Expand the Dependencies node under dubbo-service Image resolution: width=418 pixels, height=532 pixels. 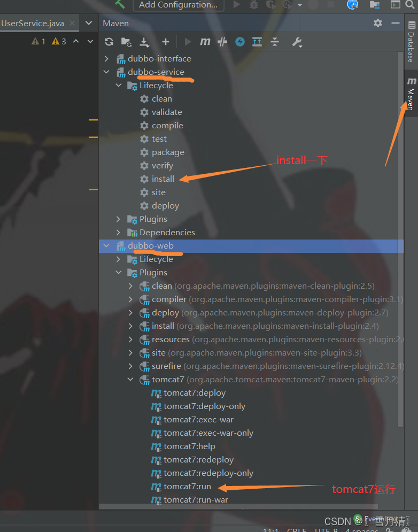click(x=118, y=233)
